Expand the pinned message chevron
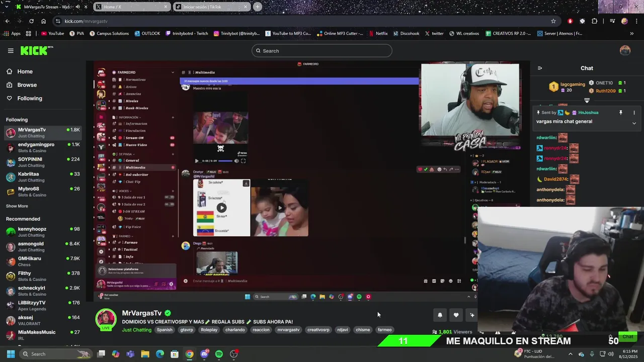Screen dimensions: 644x362 click(634, 123)
